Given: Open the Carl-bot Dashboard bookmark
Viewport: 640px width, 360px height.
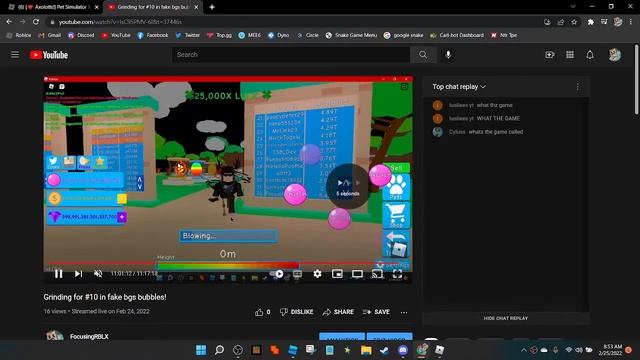Looking at the screenshot, I should click(457, 36).
